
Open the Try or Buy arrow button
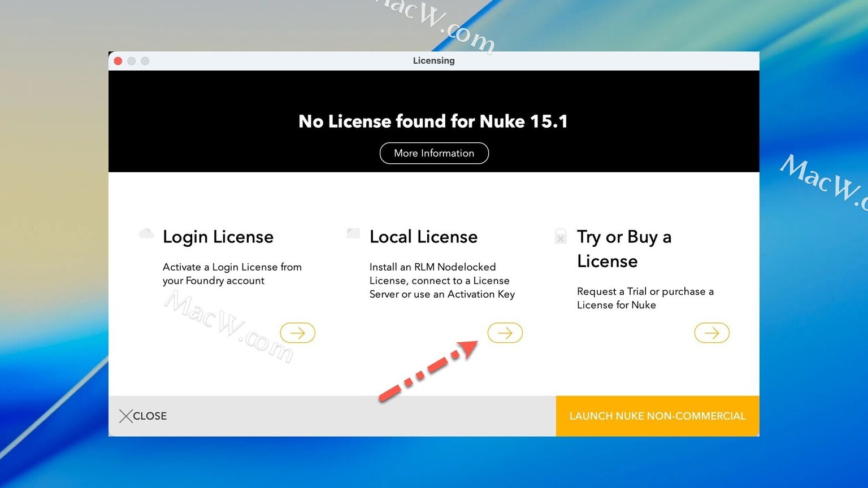pos(712,333)
